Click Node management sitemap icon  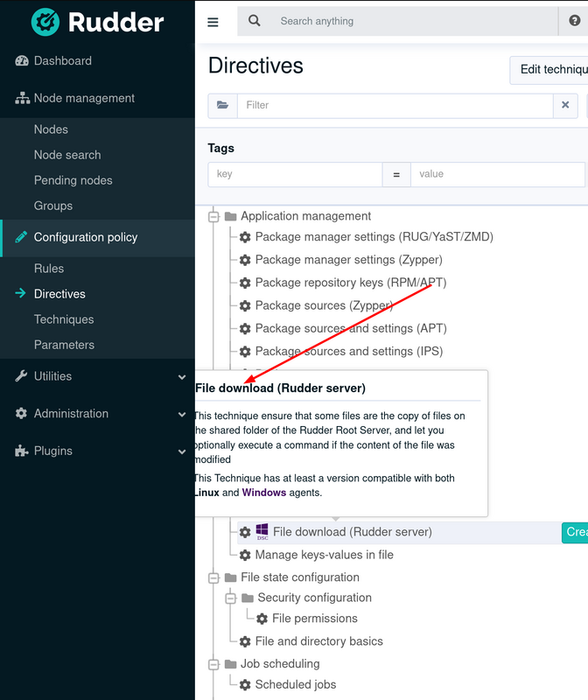[22, 98]
